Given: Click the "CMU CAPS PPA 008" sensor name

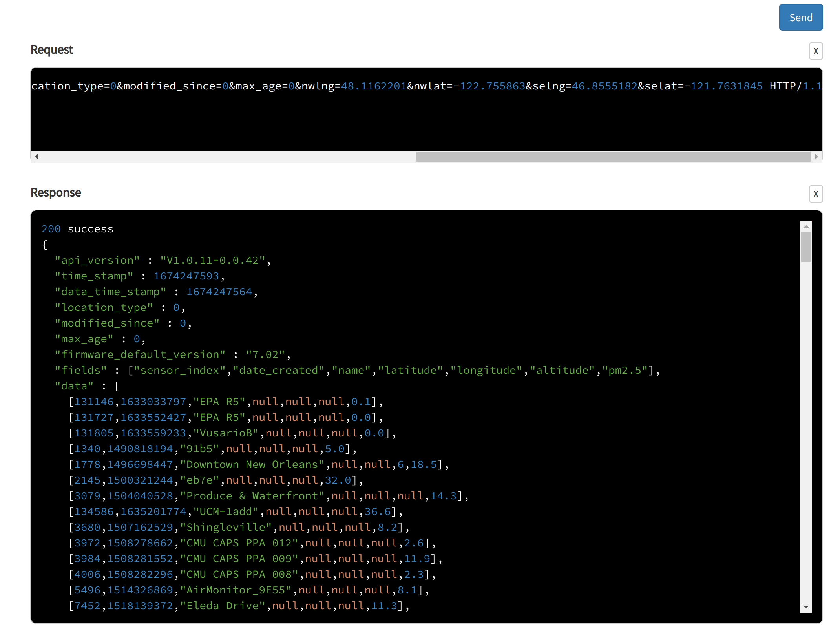Looking at the screenshot, I should click(239, 574).
